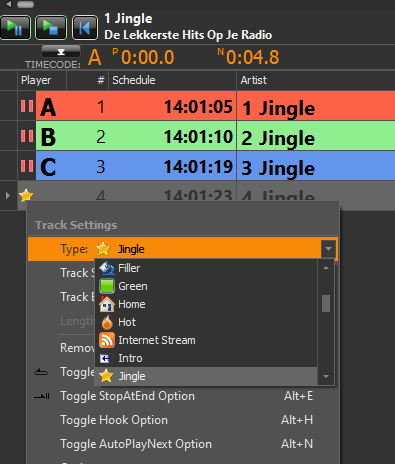The height and width of the screenshot is (464, 395).
Task: Open the Type combo box arrow
Action: [328, 249]
